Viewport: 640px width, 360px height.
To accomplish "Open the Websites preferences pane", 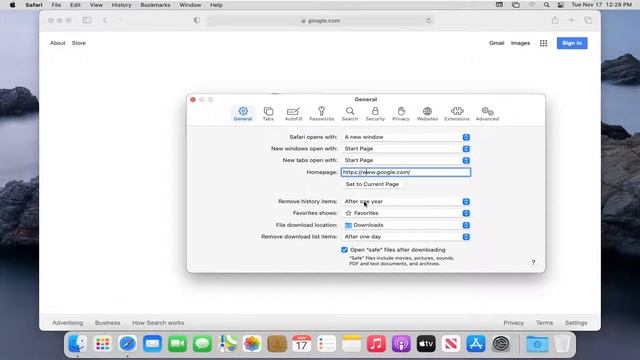I will pos(427,113).
